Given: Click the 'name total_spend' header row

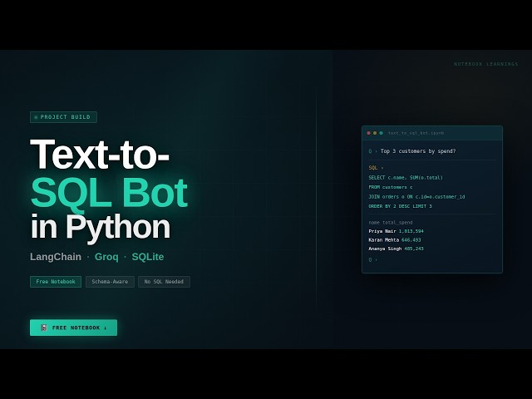Looking at the screenshot, I should [x=391, y=223].
